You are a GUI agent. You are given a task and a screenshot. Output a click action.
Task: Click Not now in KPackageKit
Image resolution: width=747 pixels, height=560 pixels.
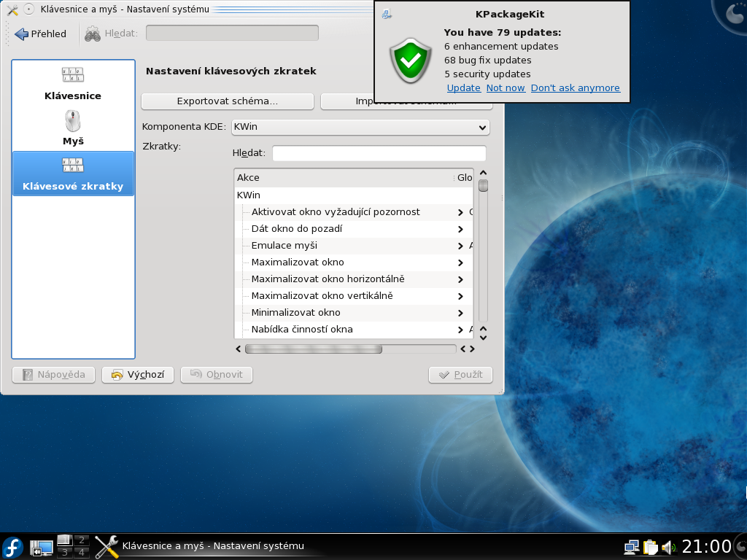(506, 87)
